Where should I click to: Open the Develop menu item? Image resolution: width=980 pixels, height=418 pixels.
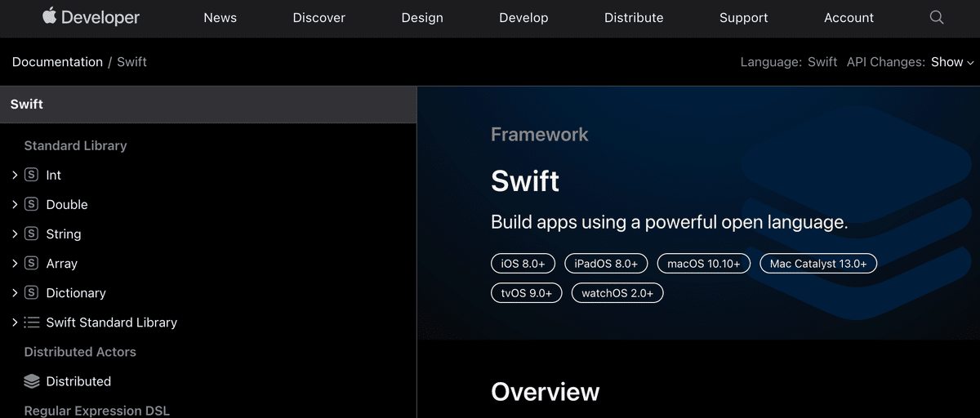click(523, 17)
